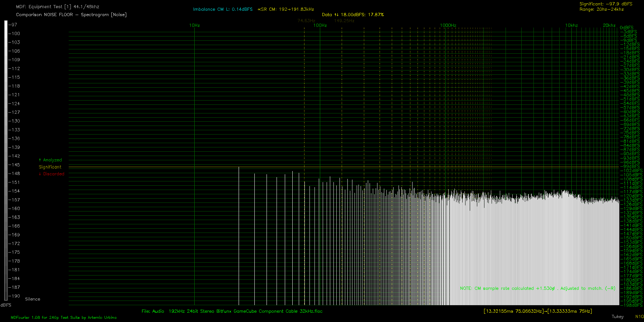Click the faint '149.25Hz' marker label

pos(344,21)
